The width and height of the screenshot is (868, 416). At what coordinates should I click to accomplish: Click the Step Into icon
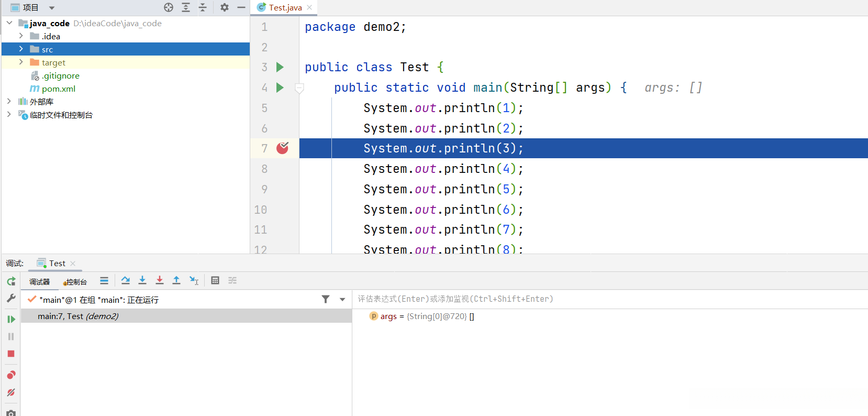pyautogui.click(x=142, y=280)
